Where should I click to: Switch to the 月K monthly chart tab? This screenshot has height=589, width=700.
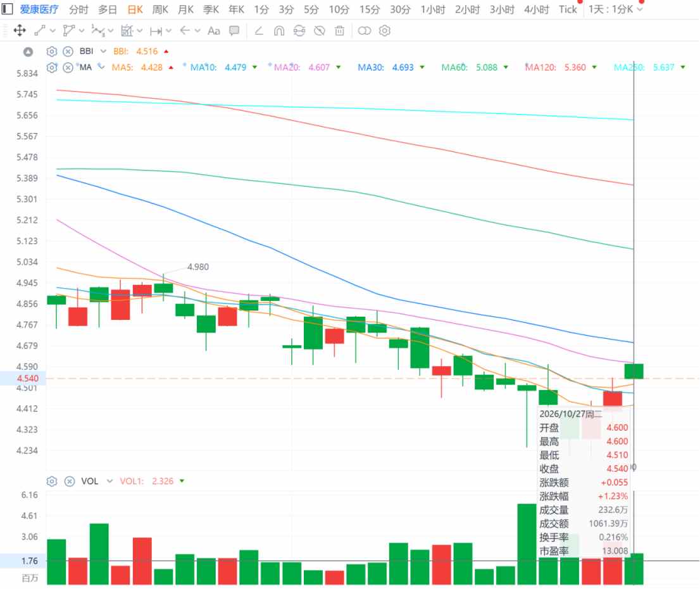click(185, 9)
